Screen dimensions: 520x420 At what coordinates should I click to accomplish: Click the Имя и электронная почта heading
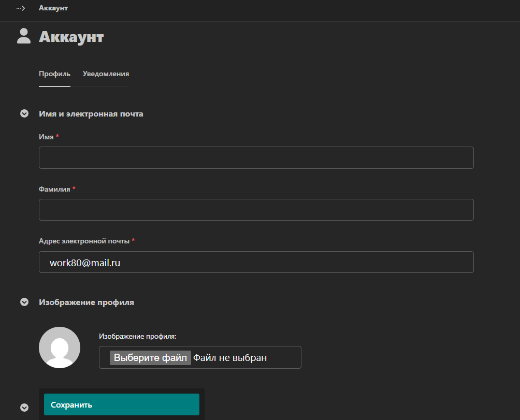pyautogui.click(x=91, y=114)
